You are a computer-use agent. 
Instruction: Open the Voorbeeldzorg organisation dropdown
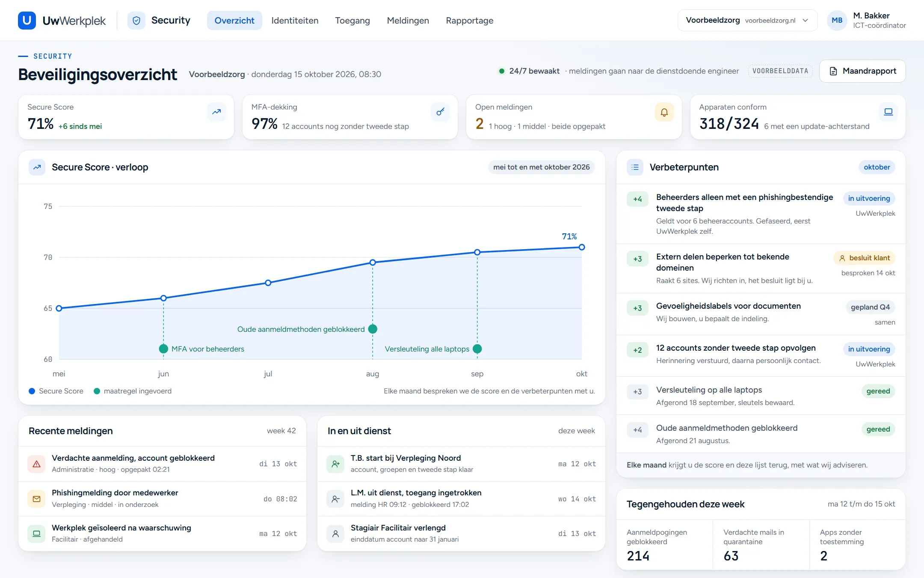747,20
